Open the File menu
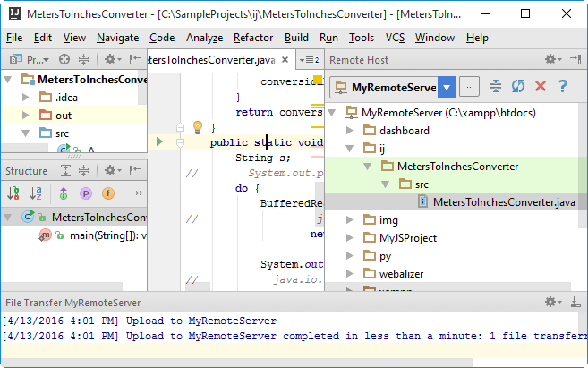 point(14,38)
